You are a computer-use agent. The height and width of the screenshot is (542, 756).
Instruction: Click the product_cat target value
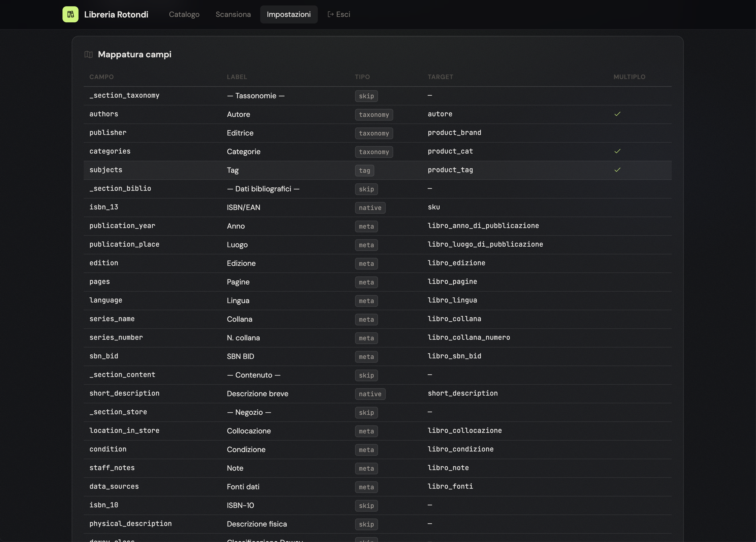pos(450,151)
